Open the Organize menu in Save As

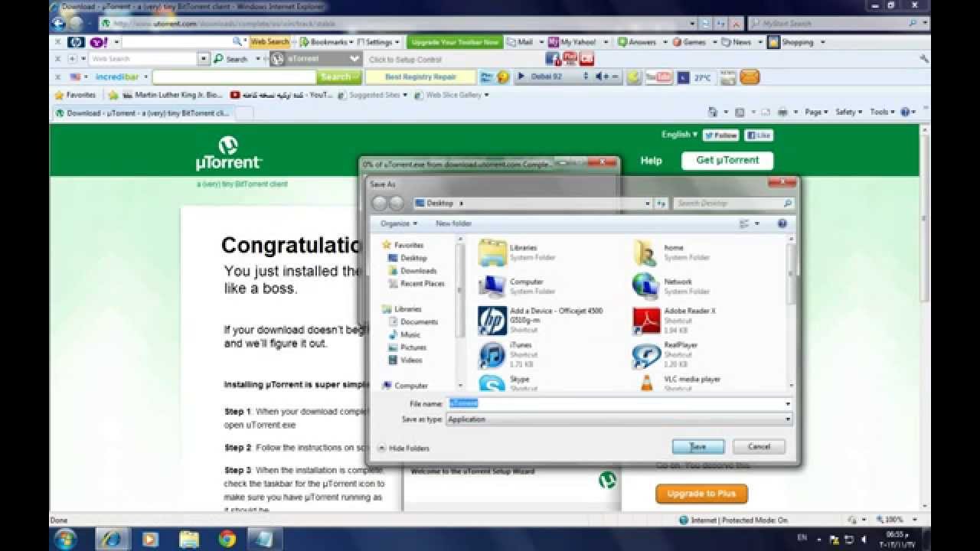click(x=399, y=223)
